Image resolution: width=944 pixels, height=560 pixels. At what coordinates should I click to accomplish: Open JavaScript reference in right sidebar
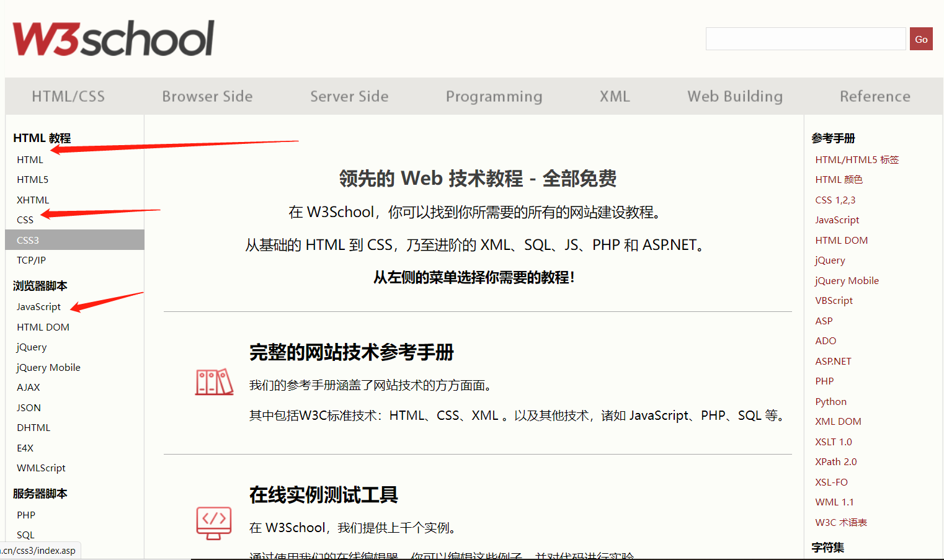pyautogui.click(x=837, y=220)
